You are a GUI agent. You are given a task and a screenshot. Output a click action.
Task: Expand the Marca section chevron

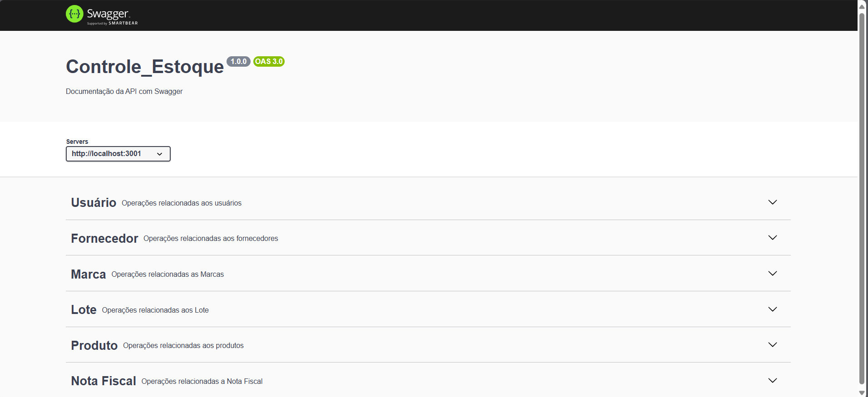[772, 274]
